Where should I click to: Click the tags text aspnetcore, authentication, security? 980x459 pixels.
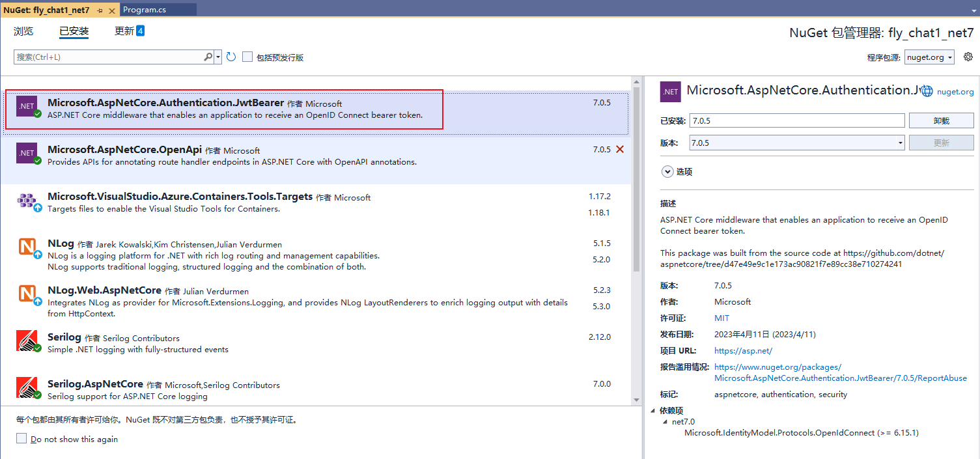(781, 395)
